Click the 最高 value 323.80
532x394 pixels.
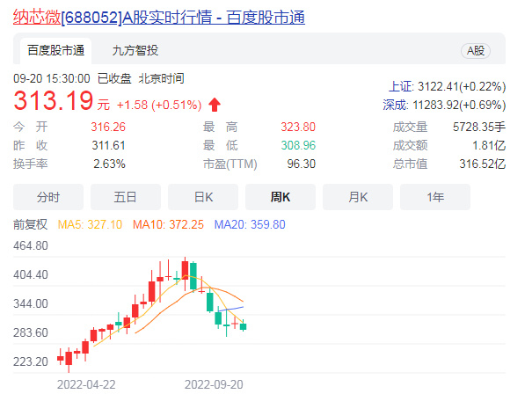point(298,127)
